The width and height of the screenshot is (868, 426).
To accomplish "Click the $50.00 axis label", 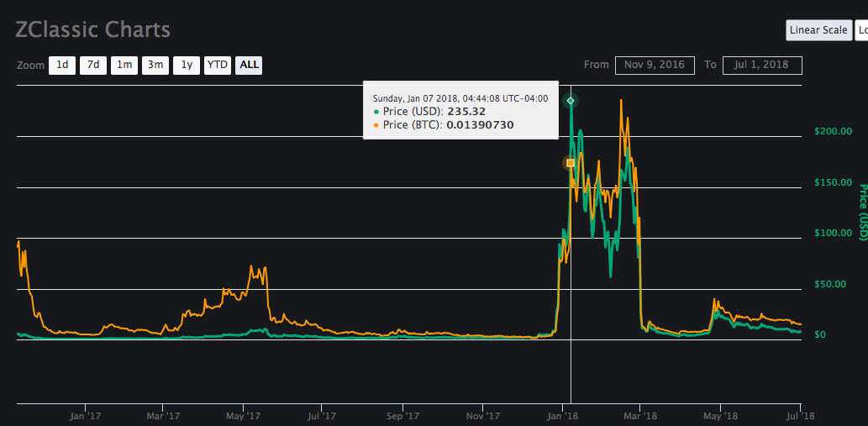I will click(x=830, y=284).
